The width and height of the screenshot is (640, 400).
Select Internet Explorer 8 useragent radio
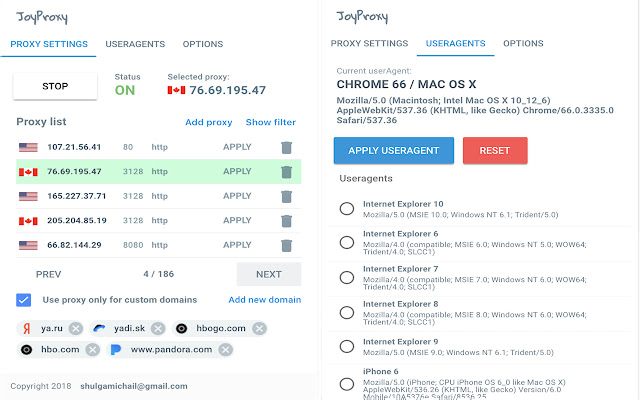[x=347, y=313]
